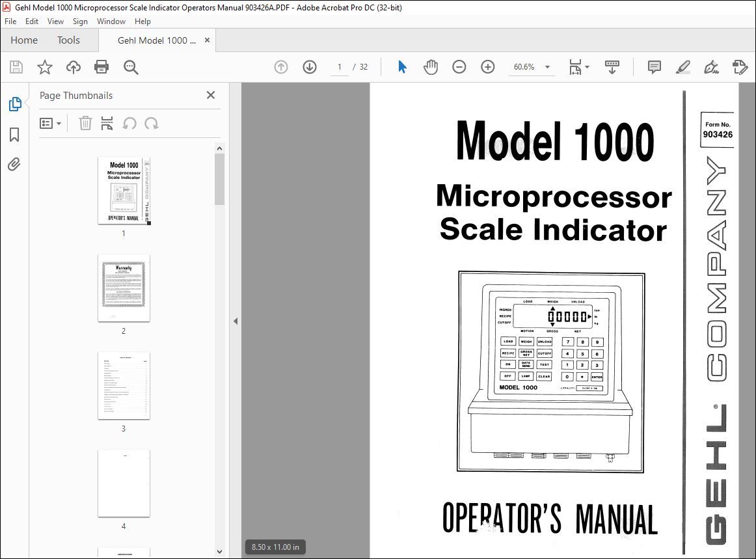The width and height of the screenshot is (756, 559).
Task: Show the Bookmarks panel
Action: (14, 134)
